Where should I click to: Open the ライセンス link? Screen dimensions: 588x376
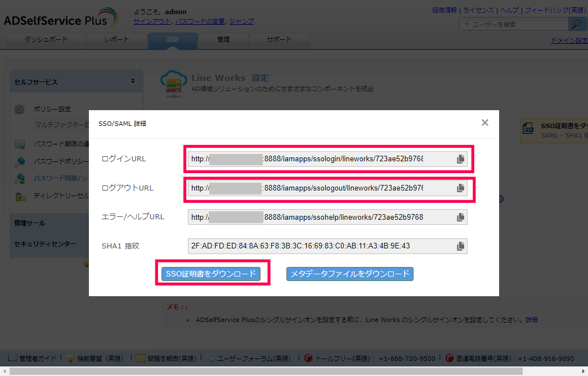478,10
